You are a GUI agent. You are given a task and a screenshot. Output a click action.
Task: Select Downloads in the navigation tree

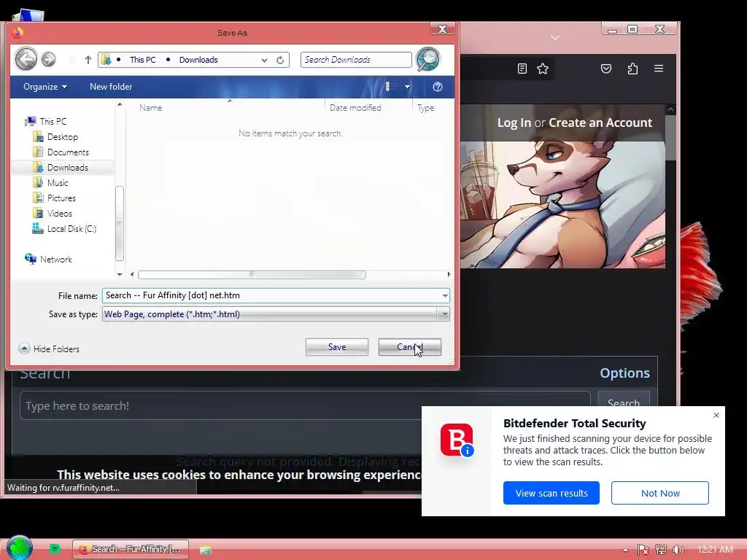[x=61, y=167]
